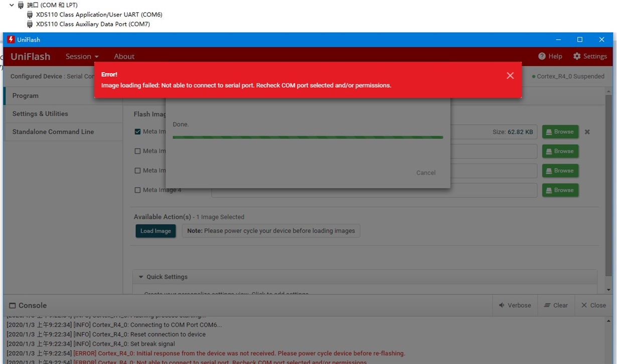
Task: Click the Console panel icon
Action: pyautogui.click(x=13, y=305)
